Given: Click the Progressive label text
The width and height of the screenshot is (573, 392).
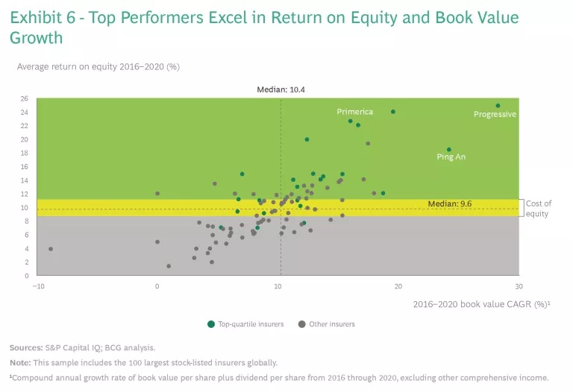Looking at the screenshot, I should 495,115.
